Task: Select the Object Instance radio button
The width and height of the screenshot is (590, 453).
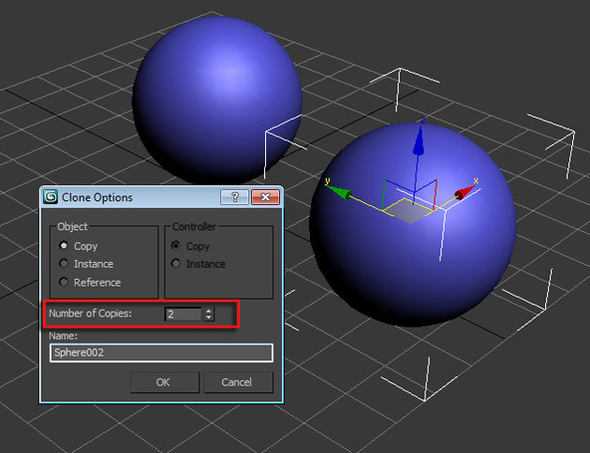Action: 64,263
